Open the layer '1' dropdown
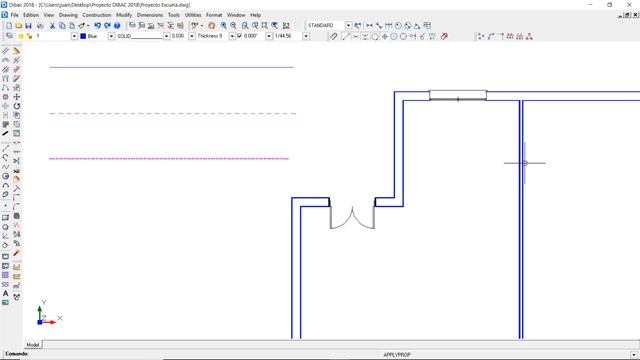 (74, 36)
